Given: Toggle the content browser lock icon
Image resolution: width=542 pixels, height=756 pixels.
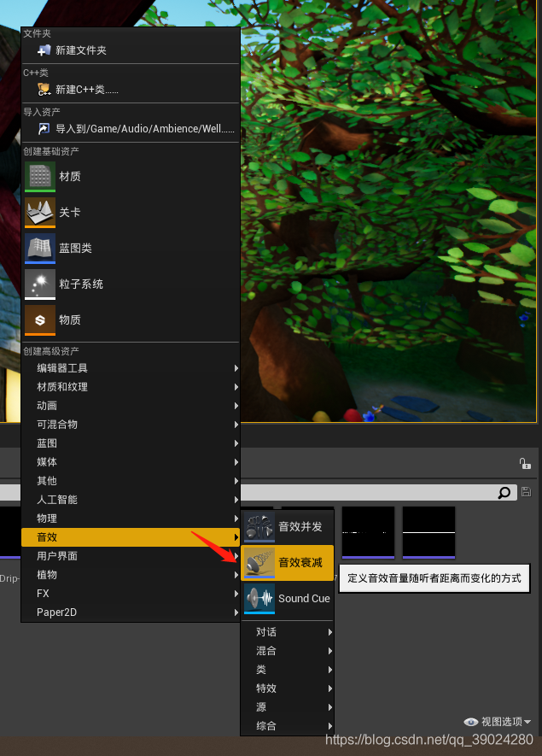Looking at the screenshot, I should click(525, 463).
